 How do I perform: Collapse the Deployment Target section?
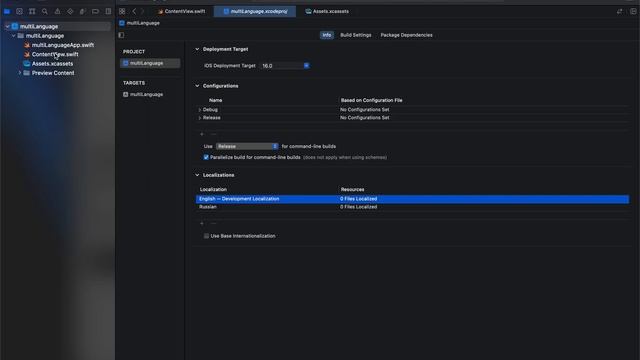tap(197, 49)
